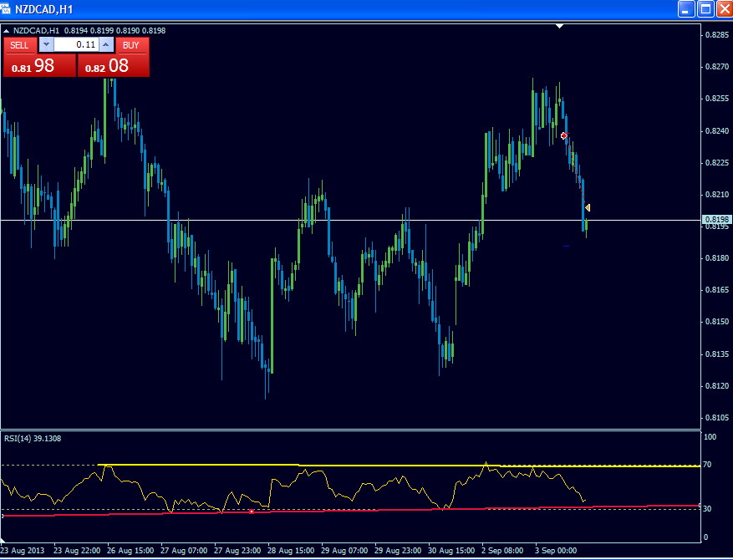Decrease lot volume with down arrow
The width and height of the screenshot is (733, 560).
click(x=46, y=45)
